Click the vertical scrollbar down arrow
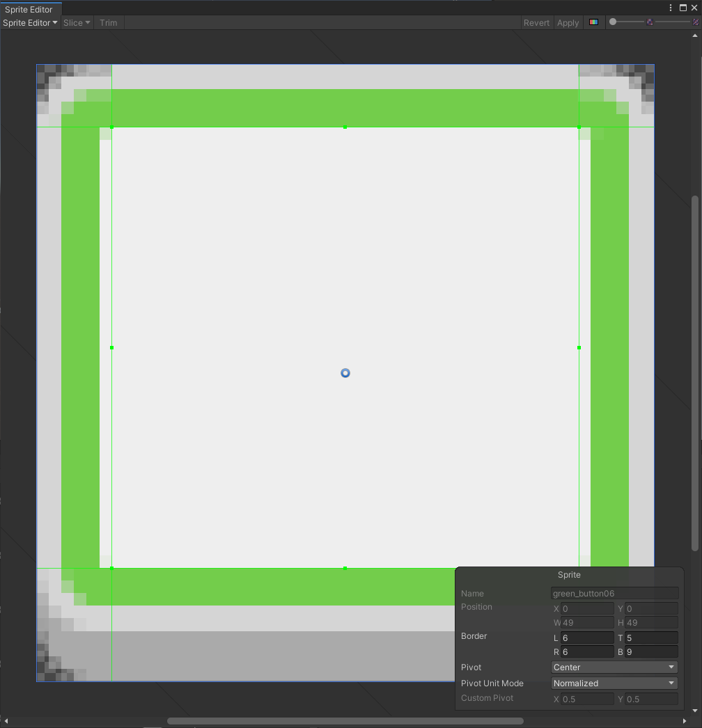The image size is (702, 728). click(x=695, y=711)
